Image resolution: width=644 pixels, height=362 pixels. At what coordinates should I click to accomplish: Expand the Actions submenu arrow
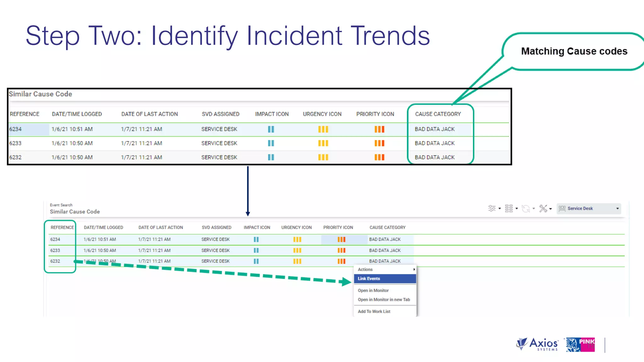click(414, 269)
